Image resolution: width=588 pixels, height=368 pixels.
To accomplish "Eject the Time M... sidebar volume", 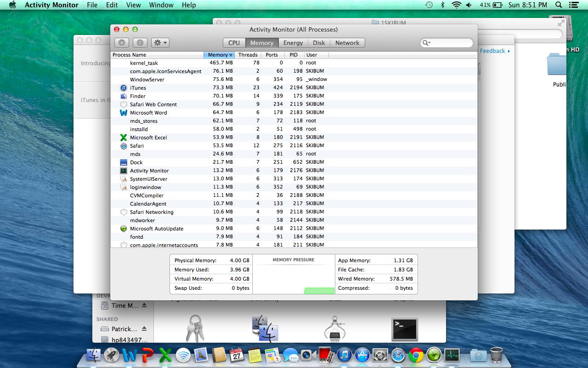I will 144,305.
